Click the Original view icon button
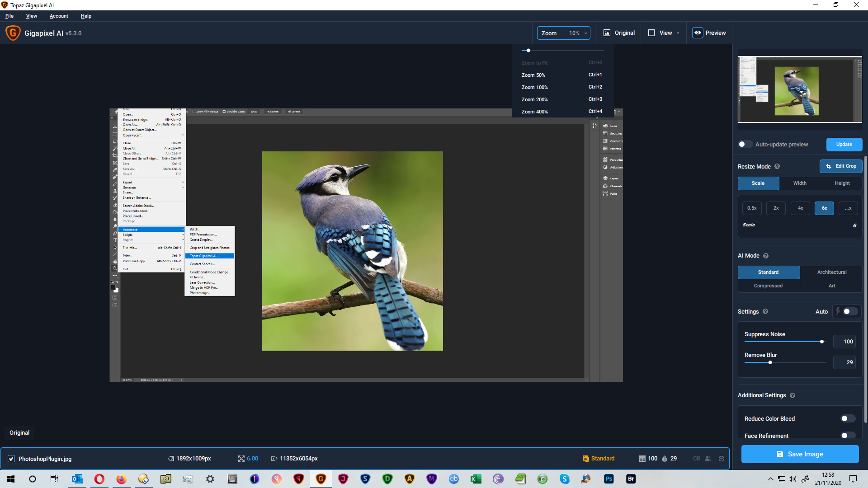The image size is (868, 488). (x=607, y=33)
